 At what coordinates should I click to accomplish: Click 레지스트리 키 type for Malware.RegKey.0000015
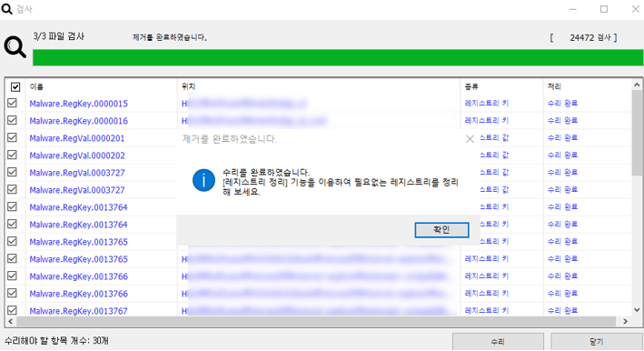[486, 103]
